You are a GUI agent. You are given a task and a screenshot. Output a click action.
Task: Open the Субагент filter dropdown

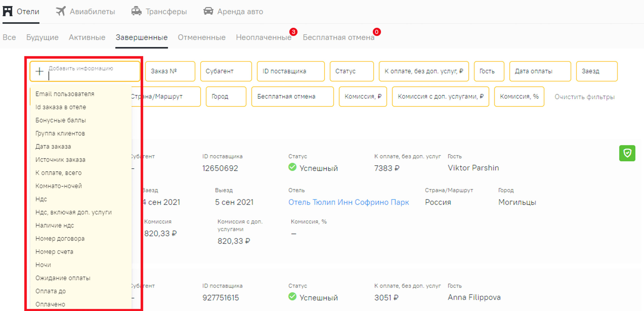point(226,71)
